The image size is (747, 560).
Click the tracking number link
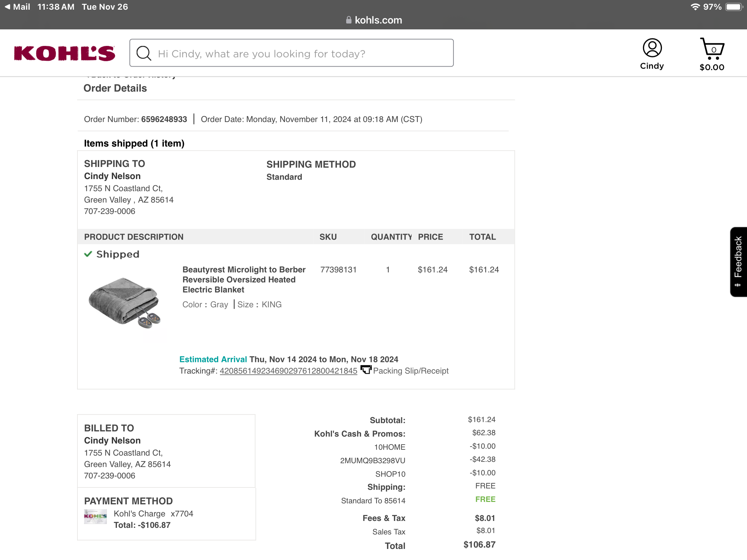pyautogui.click(x=288, y=371)
